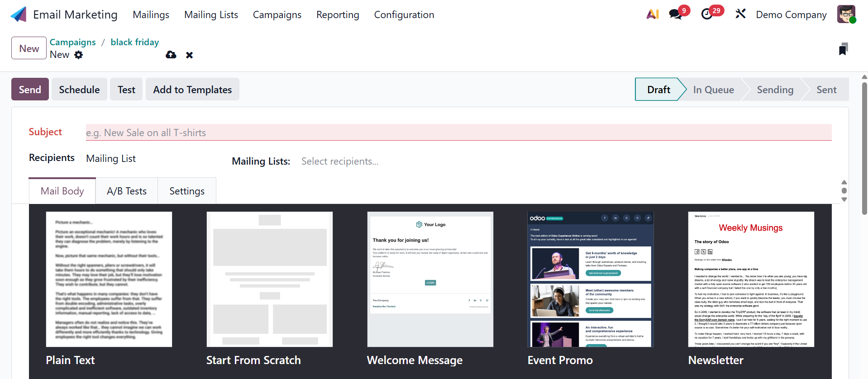This screenshot has height=379, width=868.
Task: Click the Send button
Action: (x=30, y=90)
